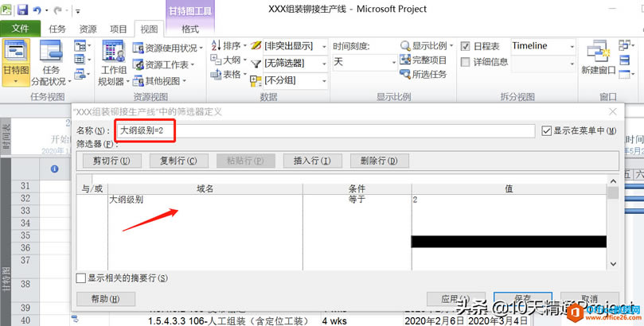Open the 工作组规划器 Team Planner view
Image resolution: width=644 pixels, height=326 pixels.
[113, 62]
